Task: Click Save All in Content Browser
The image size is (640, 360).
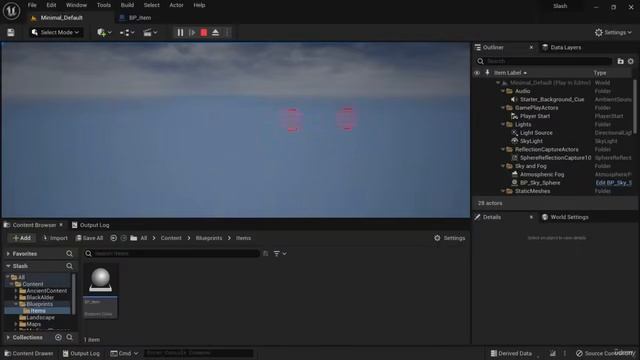Action: click(89, 238)
